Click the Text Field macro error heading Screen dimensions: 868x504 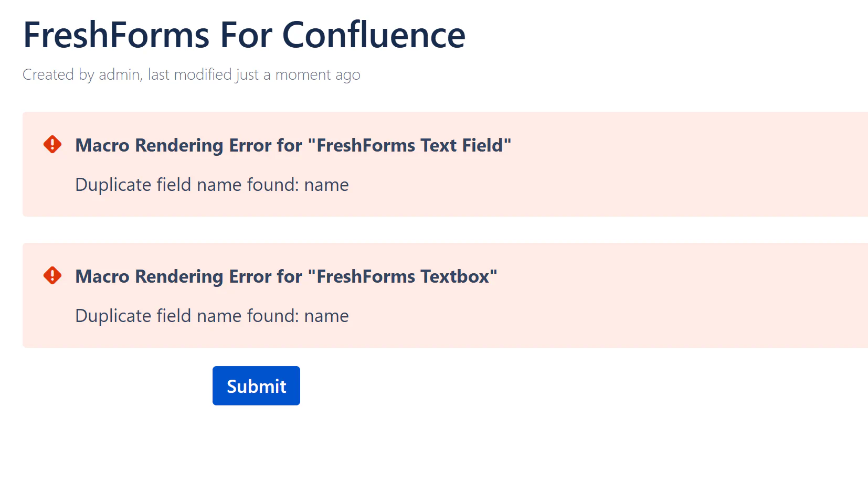tap(293, 145)
